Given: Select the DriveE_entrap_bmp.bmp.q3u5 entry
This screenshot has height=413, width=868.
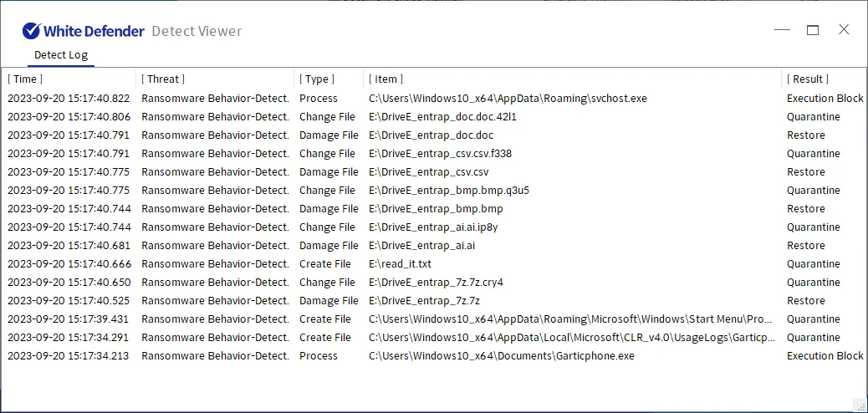Looking at the screenshot, I should pyautogui.click(x=448, y=191).
